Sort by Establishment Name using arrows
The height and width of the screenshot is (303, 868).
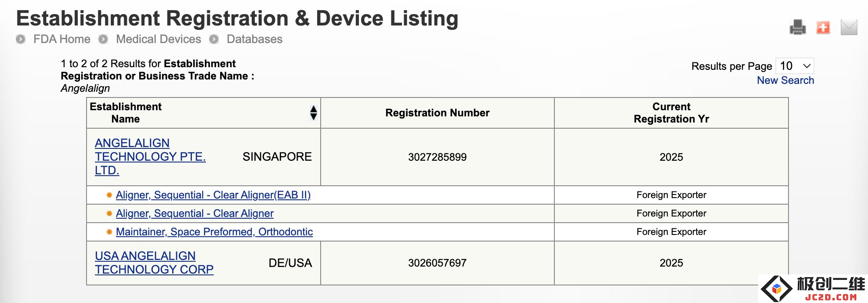point(313,113)
